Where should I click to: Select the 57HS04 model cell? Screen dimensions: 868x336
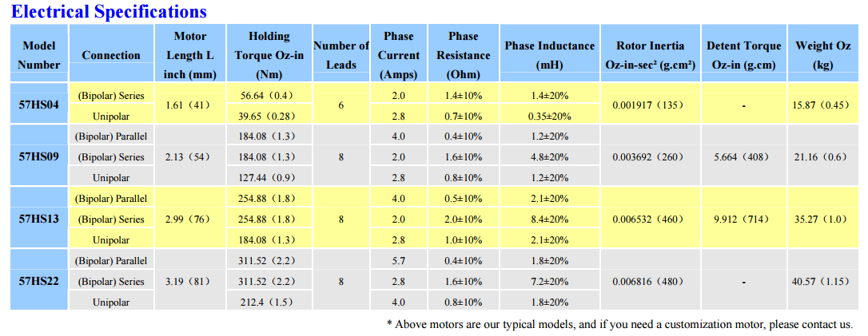(x=39, y=105)
